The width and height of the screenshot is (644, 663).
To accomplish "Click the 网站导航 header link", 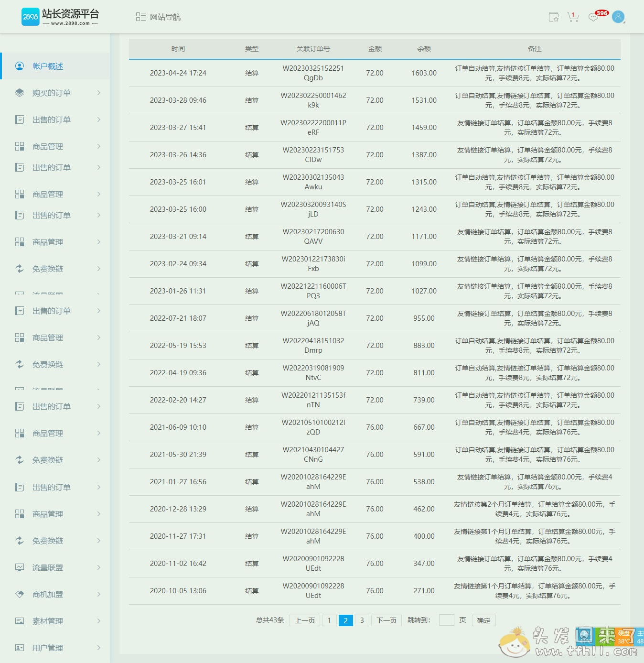I will pyautogui.click(x=165, y=17).
